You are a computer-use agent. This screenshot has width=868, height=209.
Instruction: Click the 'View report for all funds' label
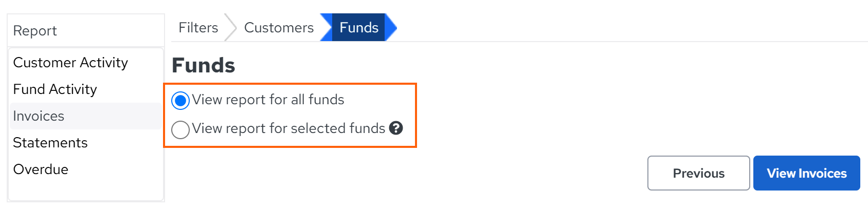pyautogui.click(x=268, y=100)
